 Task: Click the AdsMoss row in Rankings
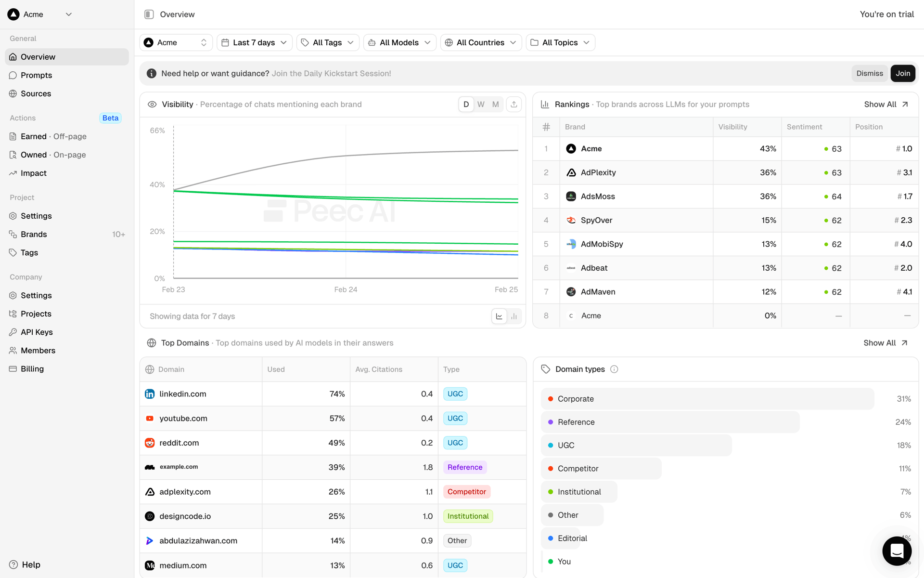(x=726, y=197)
